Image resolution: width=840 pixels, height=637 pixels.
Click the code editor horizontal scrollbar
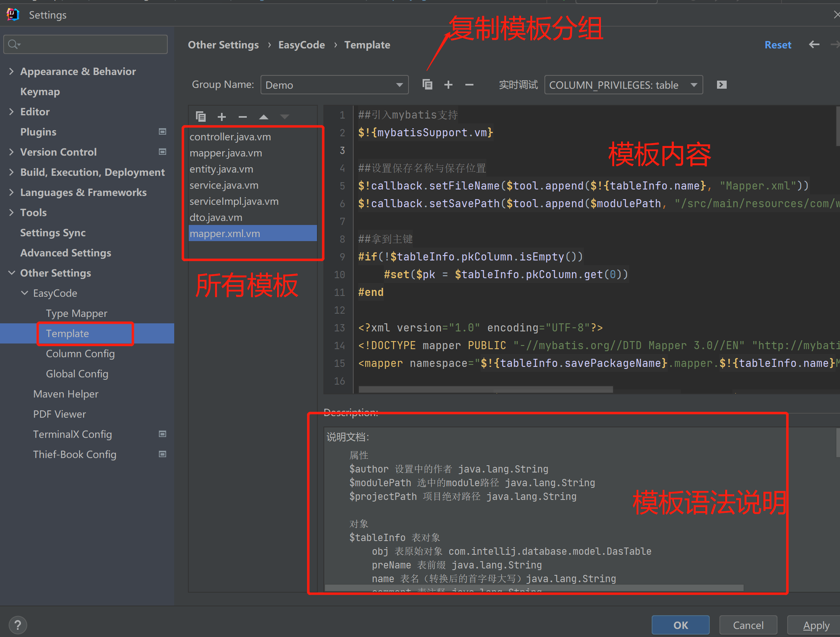click(486, 389)
